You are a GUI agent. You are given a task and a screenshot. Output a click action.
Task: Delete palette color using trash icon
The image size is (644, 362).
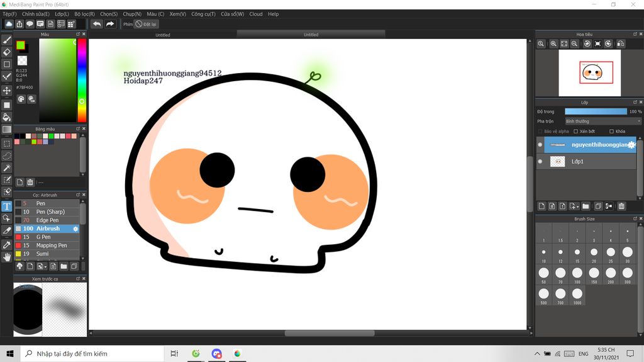click(30, 182)
